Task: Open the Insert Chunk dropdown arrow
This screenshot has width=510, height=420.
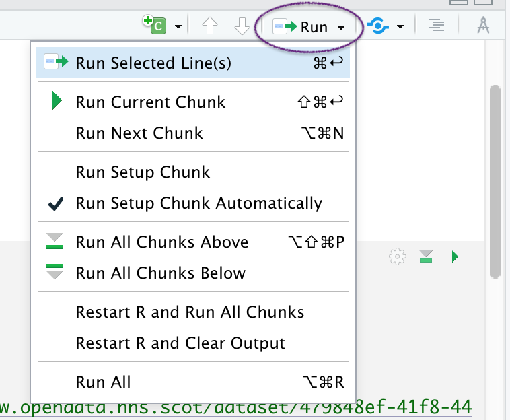Action: pyautogui.click(x=178, y=27)
